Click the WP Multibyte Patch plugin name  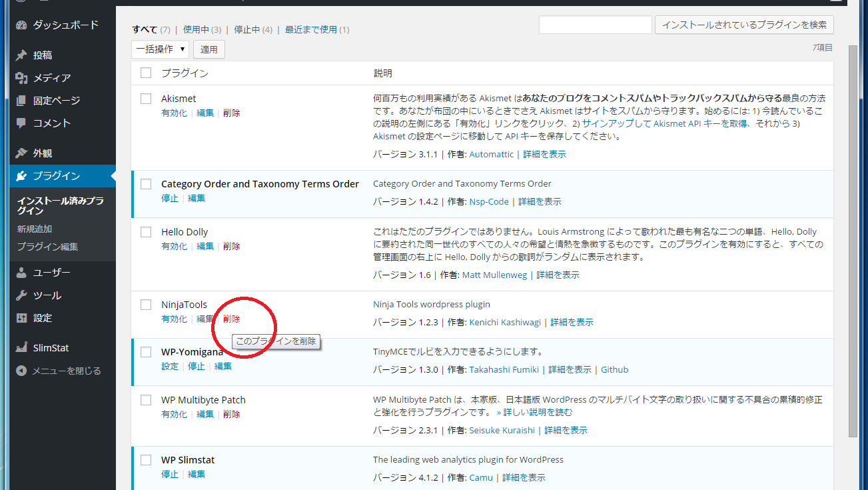point(203,400)
